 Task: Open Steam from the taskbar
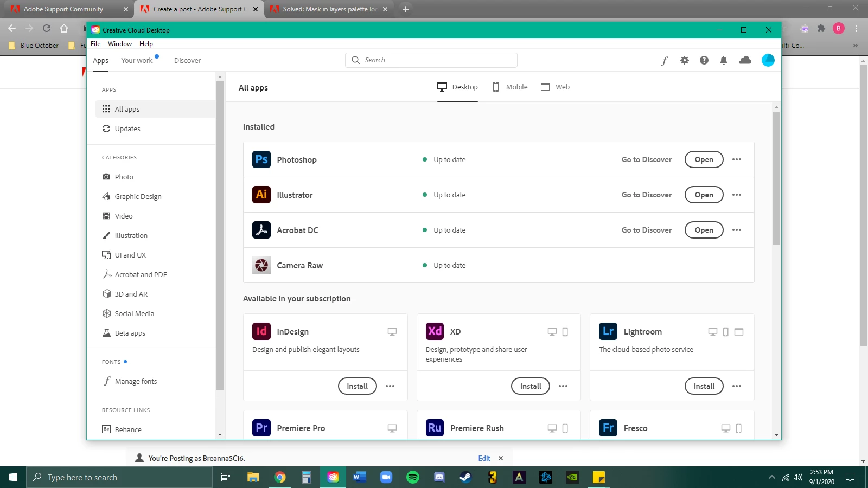pos(466,477)
